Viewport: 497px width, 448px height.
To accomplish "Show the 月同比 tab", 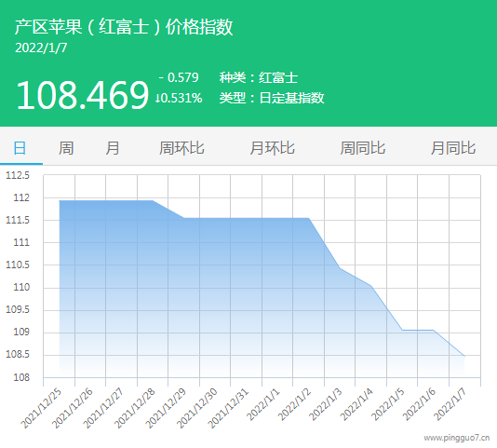I will pos(453,148).
